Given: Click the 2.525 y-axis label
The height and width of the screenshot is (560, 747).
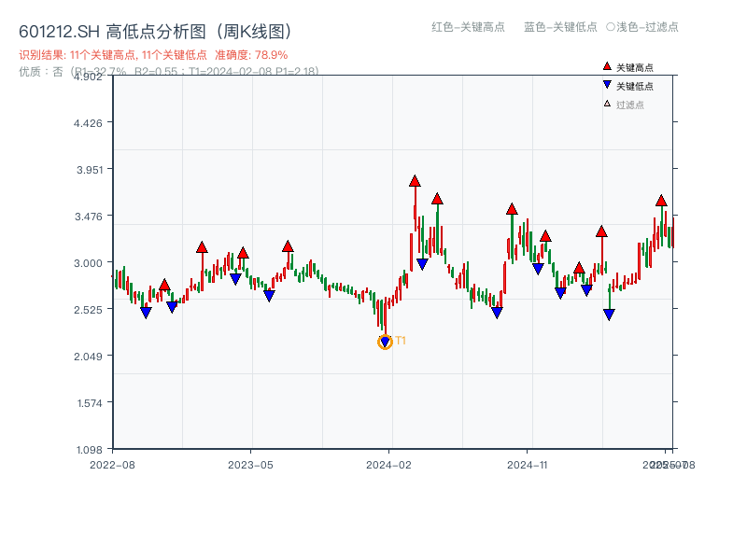Looking at the screenshot, I should (88, 310).
